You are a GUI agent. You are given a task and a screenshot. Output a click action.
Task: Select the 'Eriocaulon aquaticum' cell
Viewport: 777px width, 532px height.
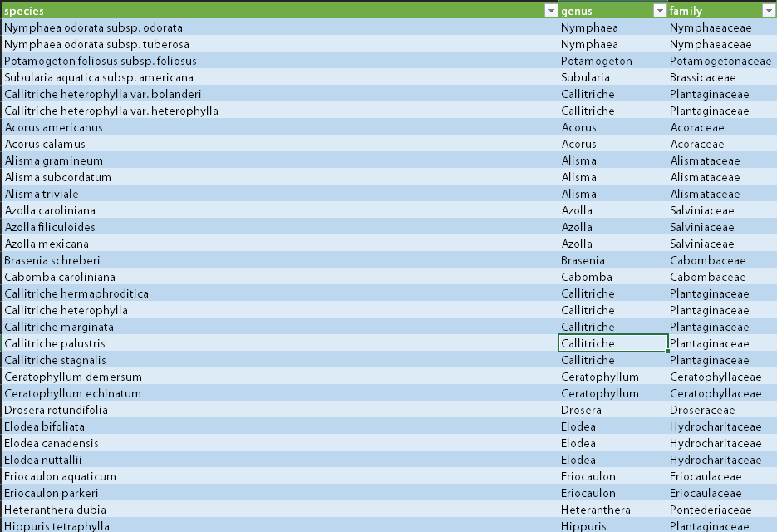pyautogui.click(x=281, y=476)
